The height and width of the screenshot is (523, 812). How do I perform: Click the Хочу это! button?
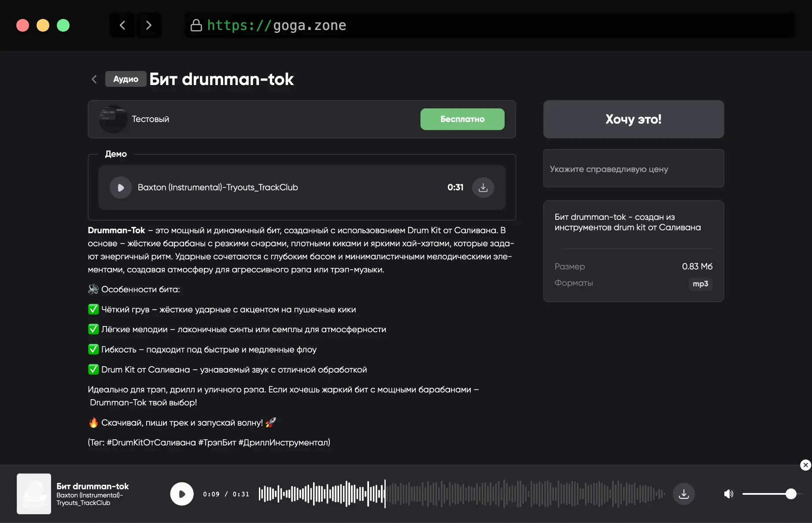pos(633,119)
